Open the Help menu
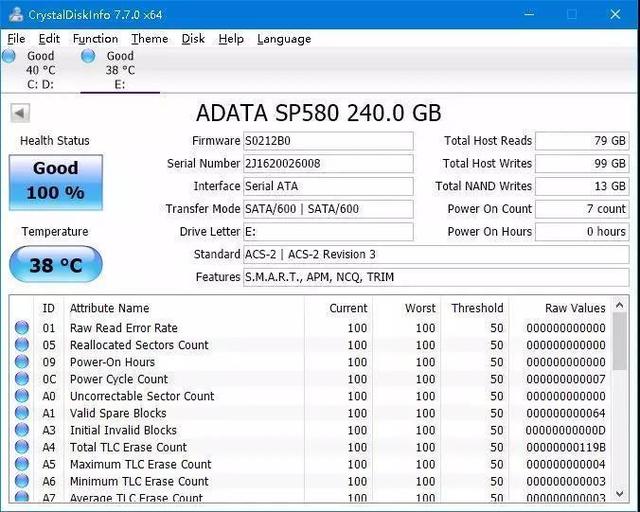This screenshot has width=640, height=512. (x=231, y=39)
